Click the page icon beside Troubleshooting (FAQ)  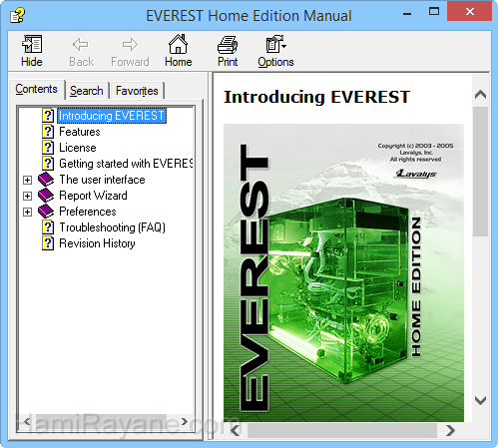48,227
